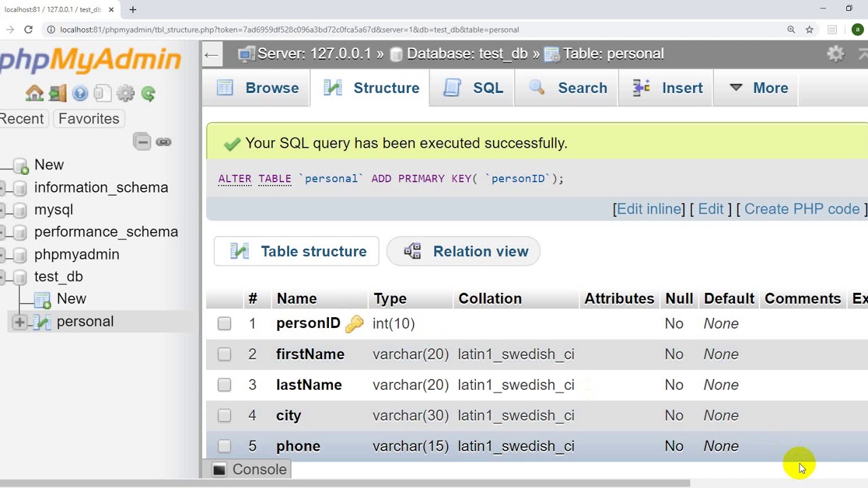The width and height of the screenshot is (868, 488).
Task: Click Database: test_db breadcrumb link
Action: coord(467,54)
